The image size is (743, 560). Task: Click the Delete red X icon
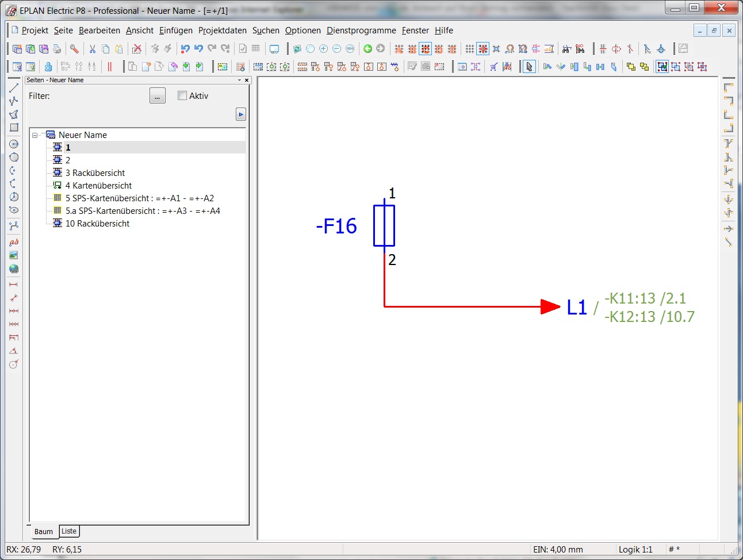pos(137,49)
